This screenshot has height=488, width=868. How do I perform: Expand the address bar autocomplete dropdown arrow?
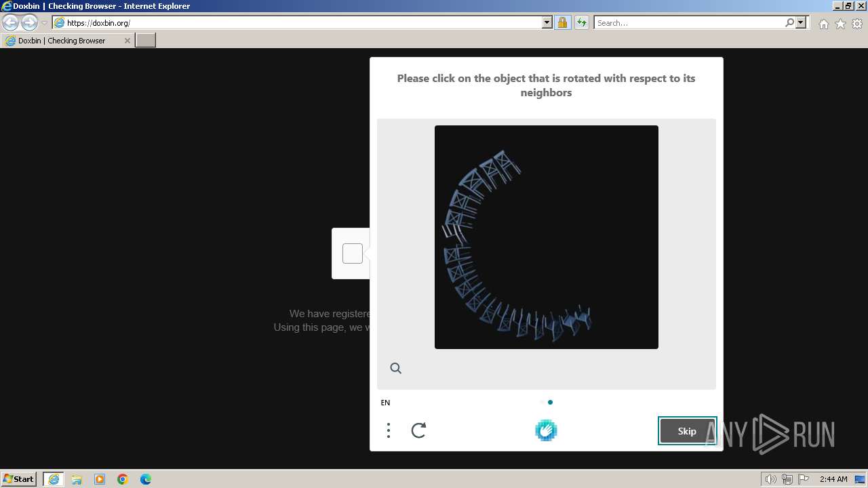point(547,22)
